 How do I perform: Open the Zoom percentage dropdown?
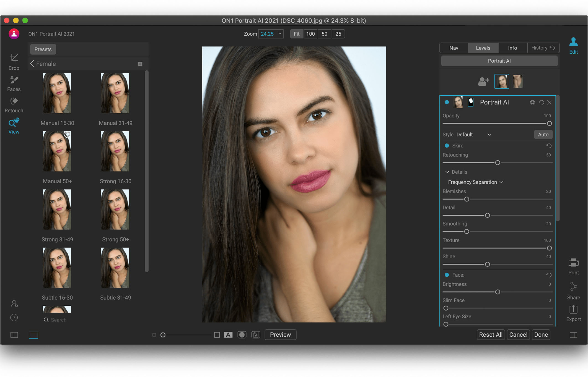[271, 34]
